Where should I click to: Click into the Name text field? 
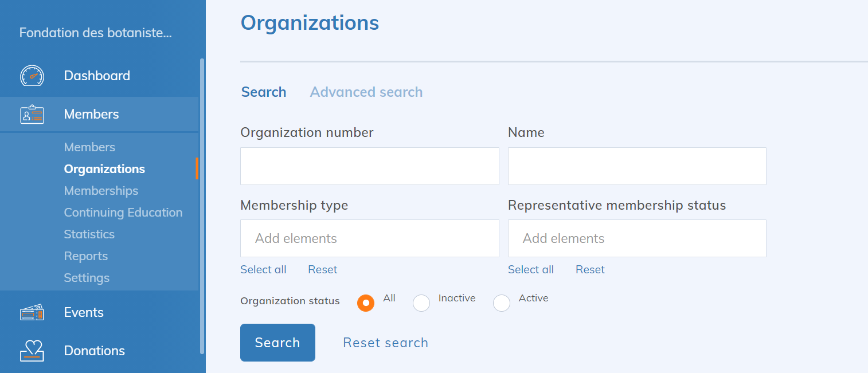[636, 166]
